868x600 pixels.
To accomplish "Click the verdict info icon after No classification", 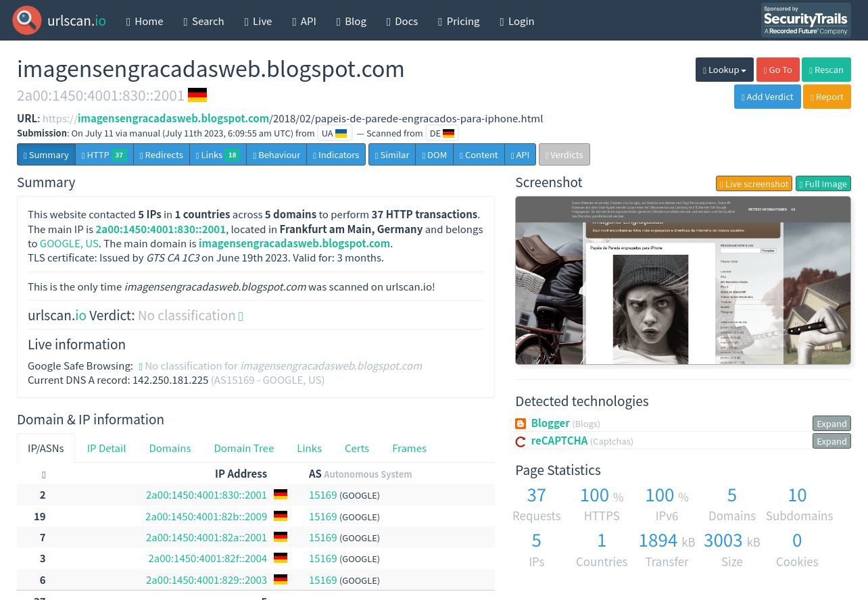I will (x=241, y=316).
